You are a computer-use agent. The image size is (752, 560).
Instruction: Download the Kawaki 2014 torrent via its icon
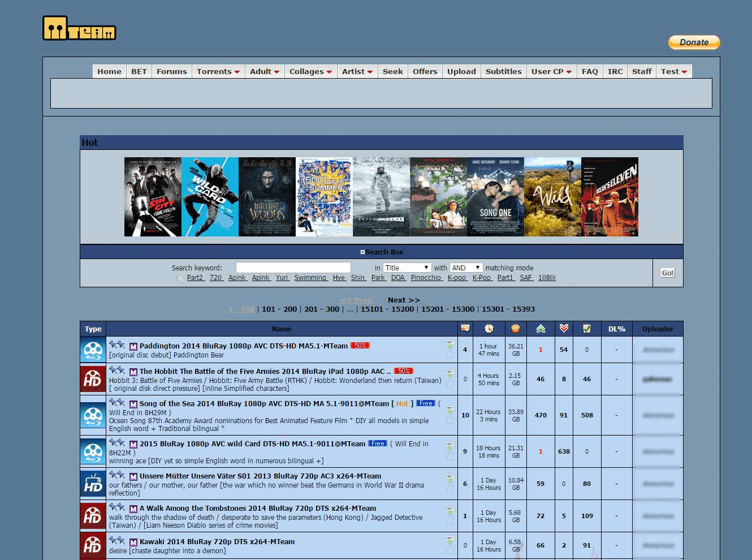450,540
